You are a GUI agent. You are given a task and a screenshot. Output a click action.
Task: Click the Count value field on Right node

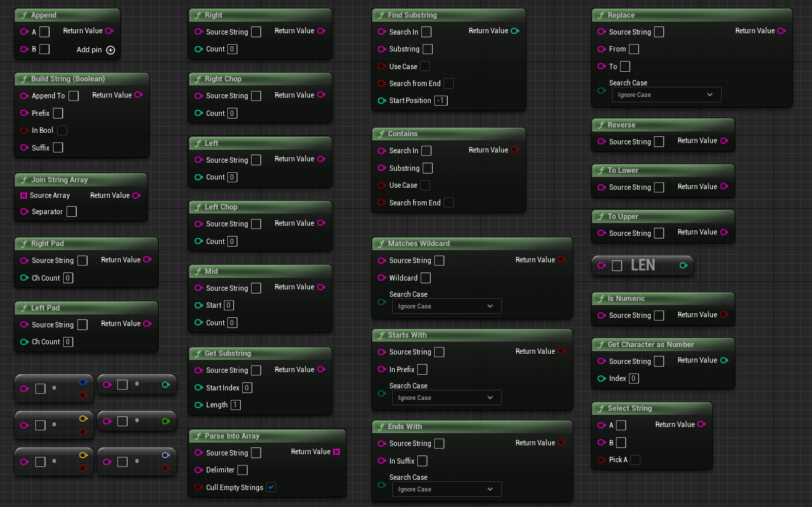pyautogui.click(x=232, y=49)
